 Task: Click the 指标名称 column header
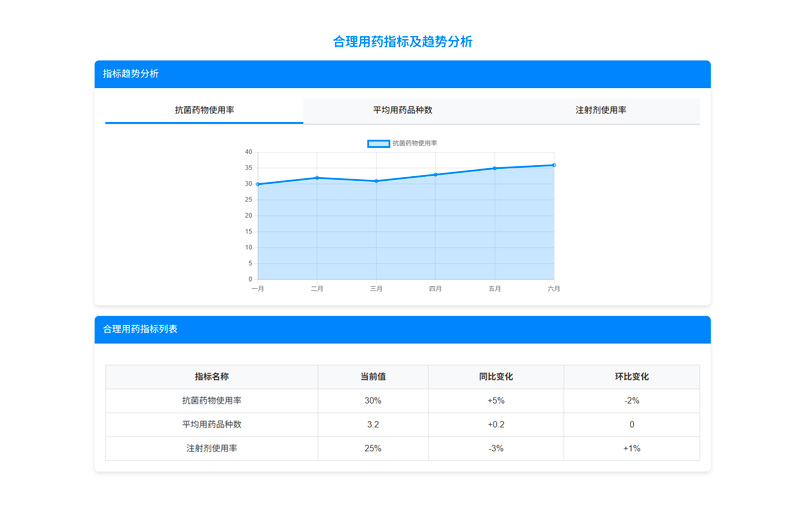(212, 377)
